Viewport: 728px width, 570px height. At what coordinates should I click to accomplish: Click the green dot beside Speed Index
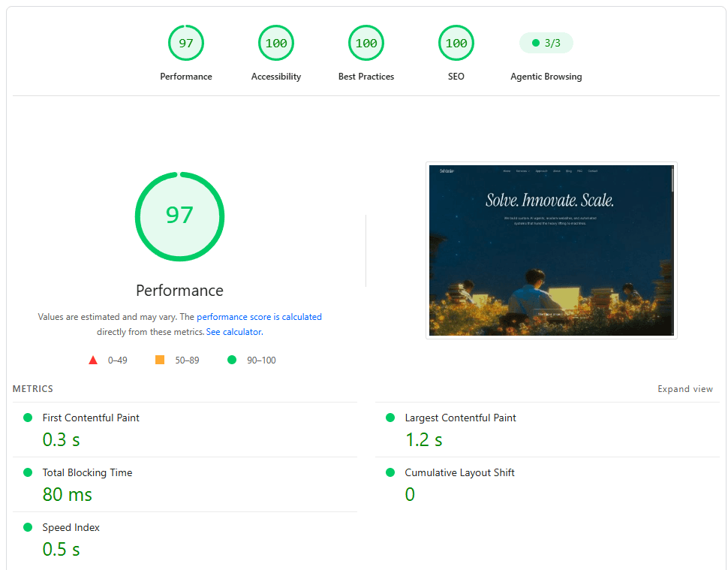pyautogui.click(x=28, y=527)
